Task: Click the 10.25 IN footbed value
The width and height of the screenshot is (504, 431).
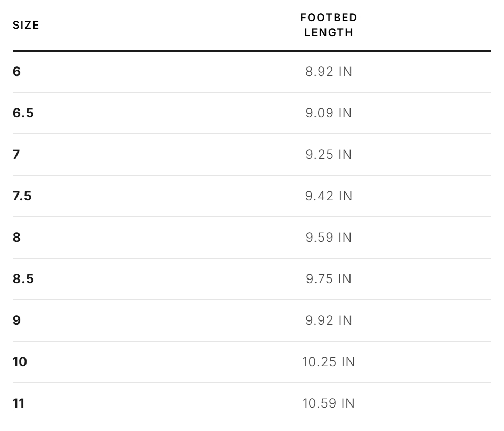Action: coord(329,362)
